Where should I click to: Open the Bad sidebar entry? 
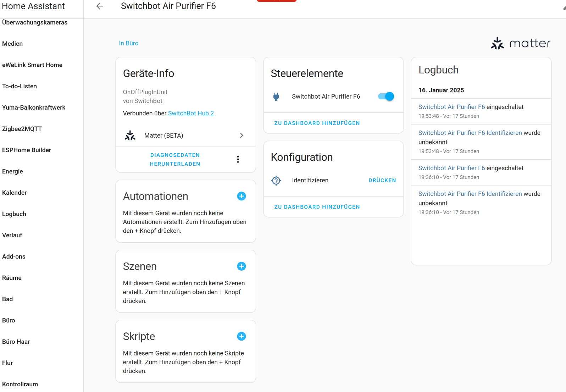click(x=7, y=299)
